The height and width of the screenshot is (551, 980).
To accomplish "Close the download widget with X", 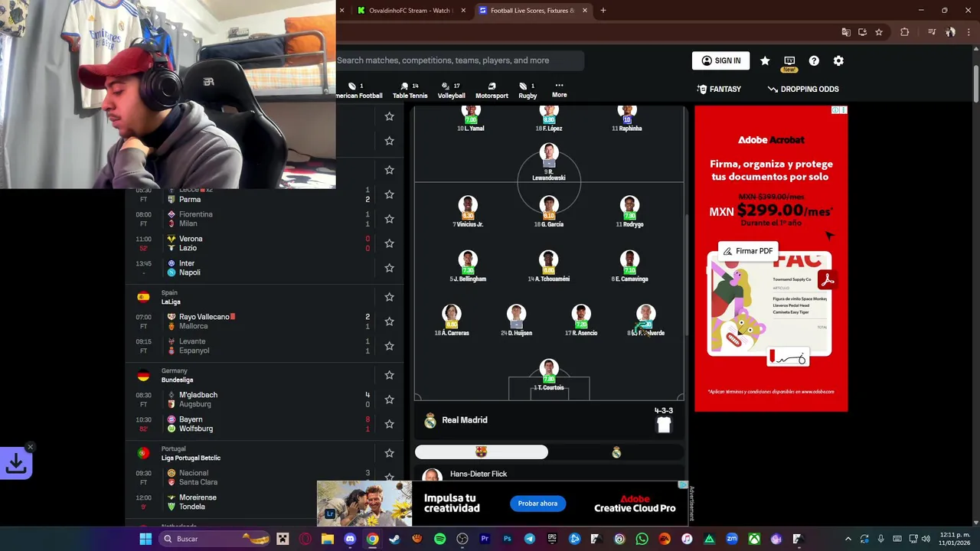I will [x=30, y=447].
